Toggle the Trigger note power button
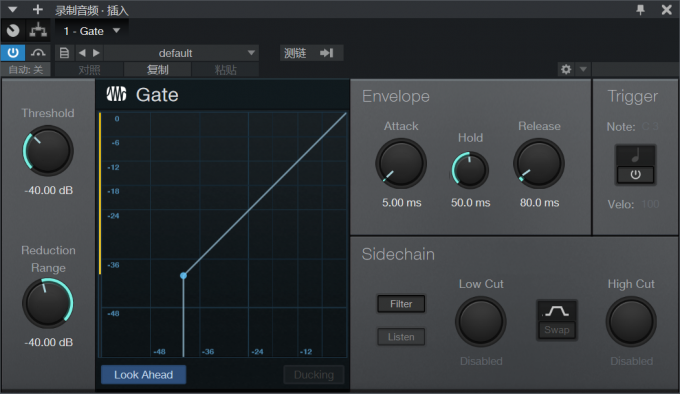 [635, 175]
